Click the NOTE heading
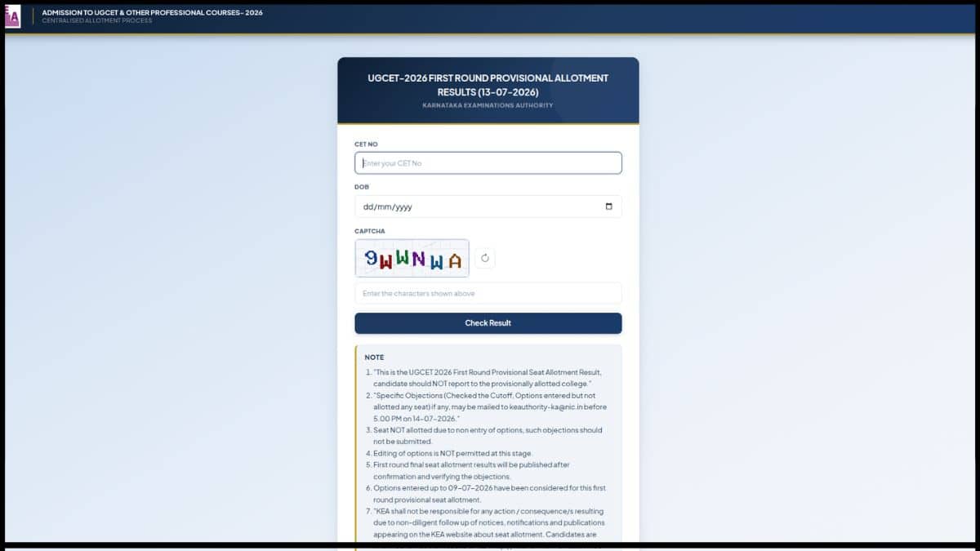 [x=374, y=358]
